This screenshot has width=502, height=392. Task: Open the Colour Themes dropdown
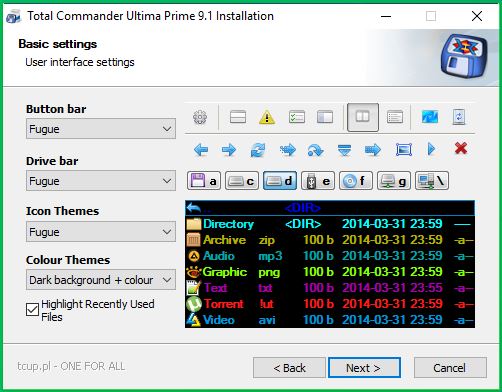101,280
